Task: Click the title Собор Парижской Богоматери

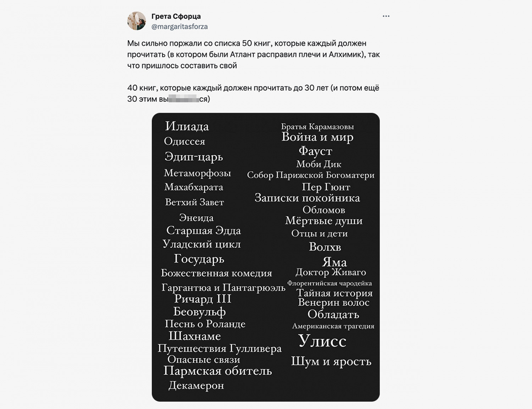Action: tap(311, 175)
